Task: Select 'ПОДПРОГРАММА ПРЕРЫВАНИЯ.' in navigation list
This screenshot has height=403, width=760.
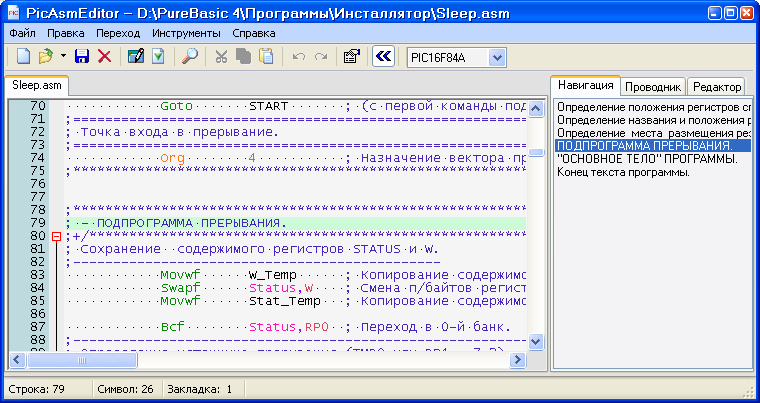Action: tap(653, 146)
